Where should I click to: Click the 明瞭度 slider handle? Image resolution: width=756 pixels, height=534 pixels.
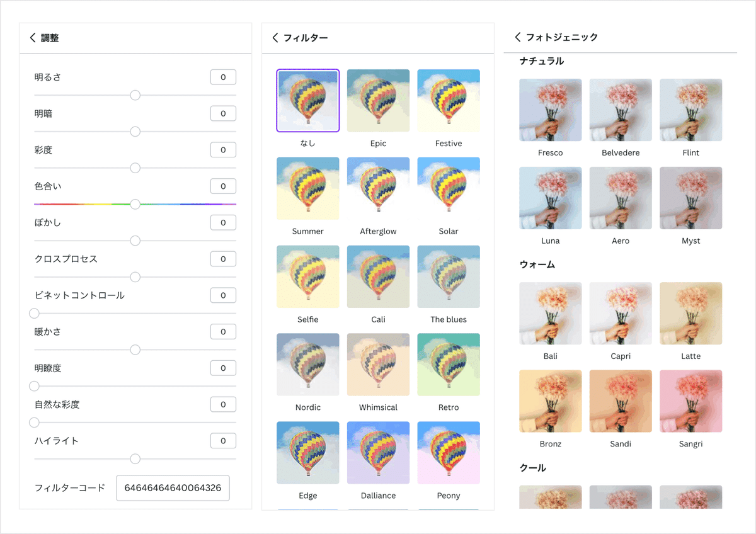34,386
